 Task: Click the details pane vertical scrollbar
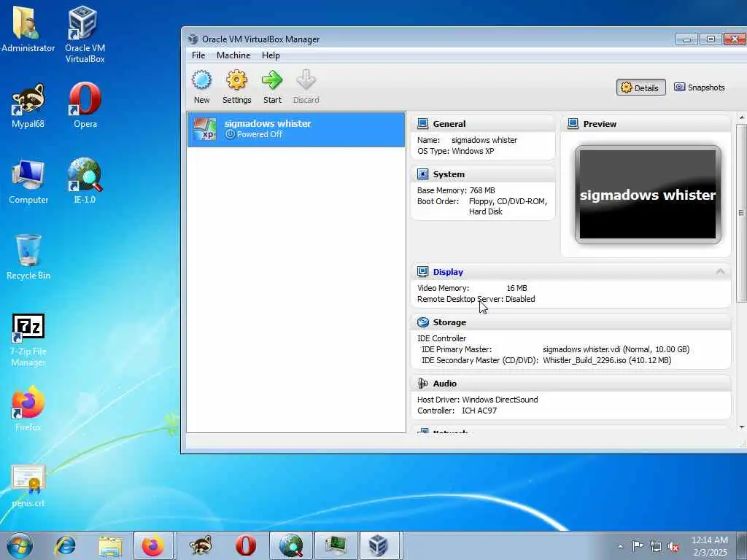(x=741, y=213)
